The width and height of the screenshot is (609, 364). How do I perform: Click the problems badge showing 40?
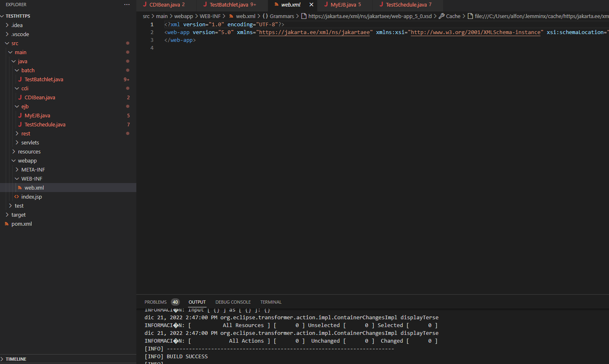tap(175, 302)
